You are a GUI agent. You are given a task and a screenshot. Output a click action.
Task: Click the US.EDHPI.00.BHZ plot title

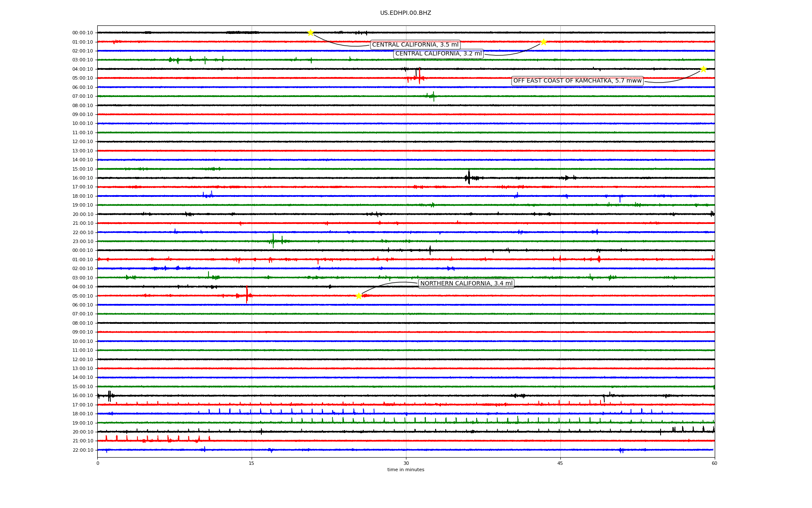406,13
